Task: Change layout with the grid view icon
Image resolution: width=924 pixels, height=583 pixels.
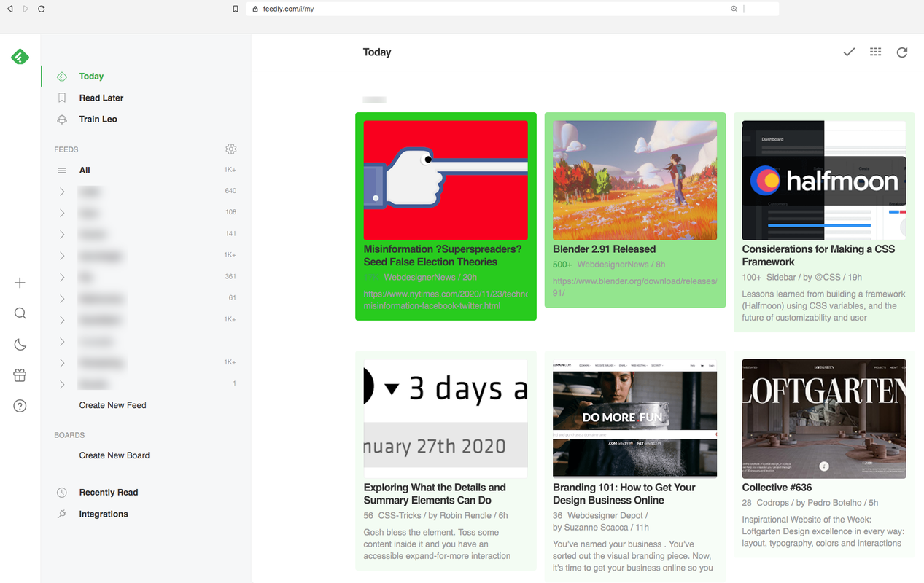Action: tap(876, 52)
